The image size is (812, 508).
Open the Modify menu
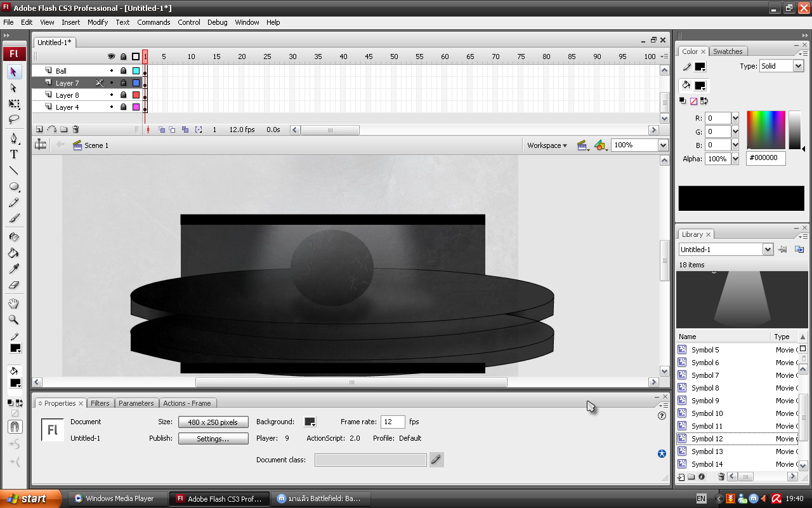pos(98,22)
